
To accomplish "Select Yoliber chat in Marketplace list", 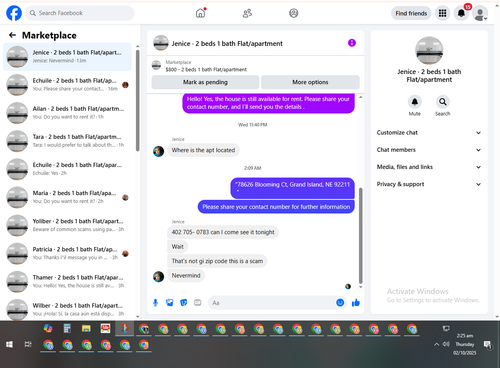I will 67,225.
